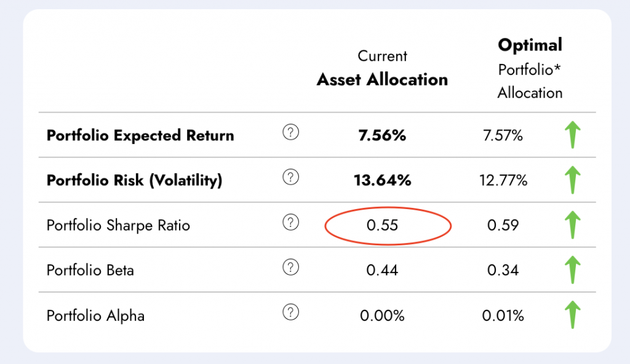Click the optimal Sharpe Ratio value 0.59
Image resolution: width=630 pixels, height=364 pixels.
point(503,225)
